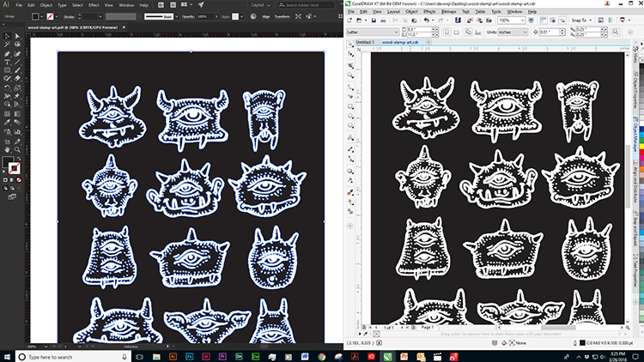
Task: Open Bridge from Illustrator's menu bar
Action: point(161,5)
